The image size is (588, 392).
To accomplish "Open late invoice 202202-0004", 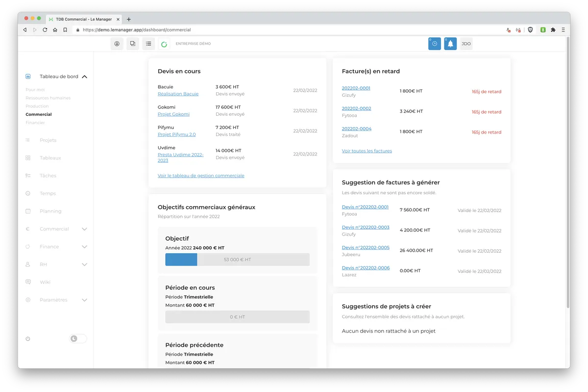I will coord(357,129).
